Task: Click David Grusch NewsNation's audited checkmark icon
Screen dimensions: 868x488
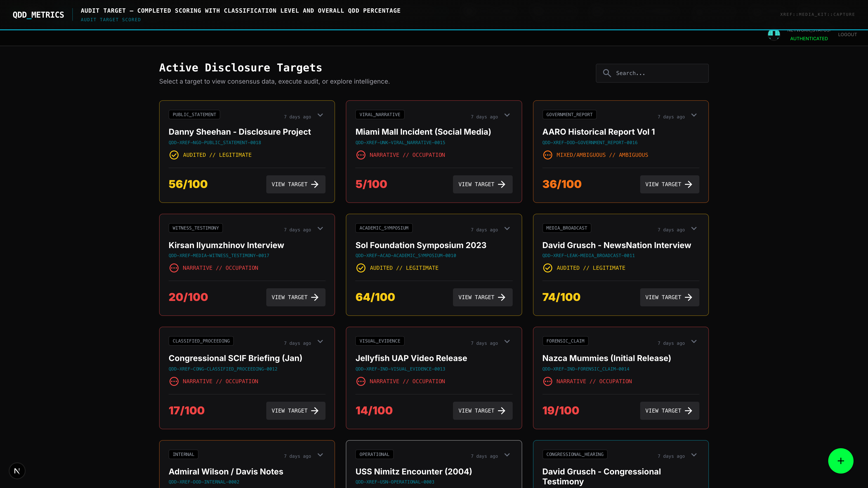Action: pos(547,268)
